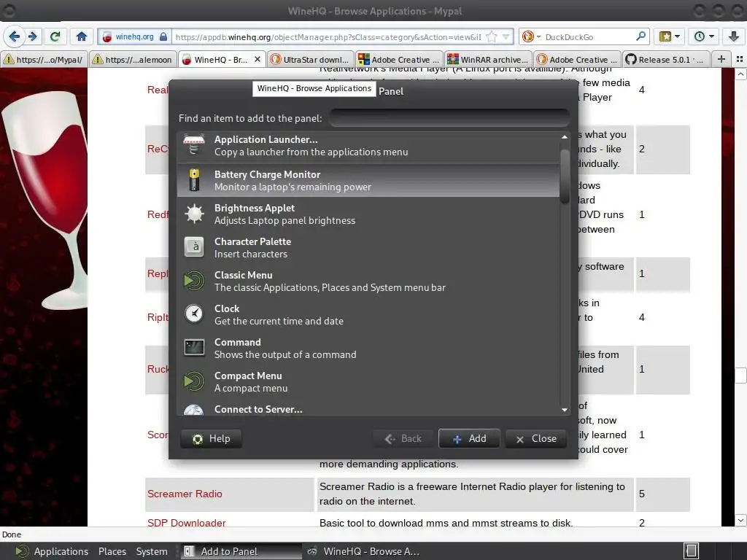Switch to the Release 5.0.1 tab
The image size is (747, 560).
tap(666, 60)
